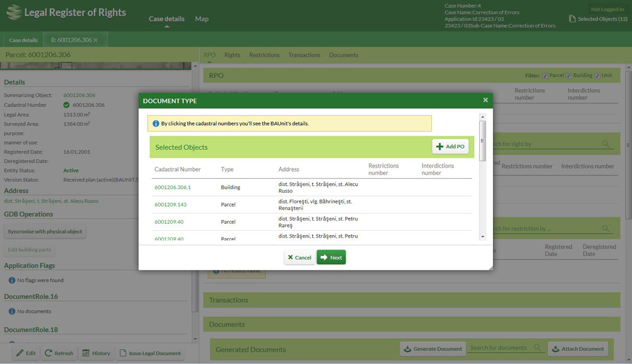
Task: Click the left panel scrollbar down arrow
Action: click(195, 339)
